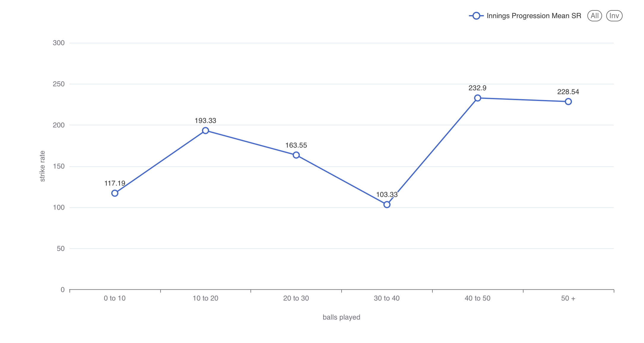Select the 50 + data point marker
The height and width of the screenshot is (343, 644).
[x=568, y=101]
